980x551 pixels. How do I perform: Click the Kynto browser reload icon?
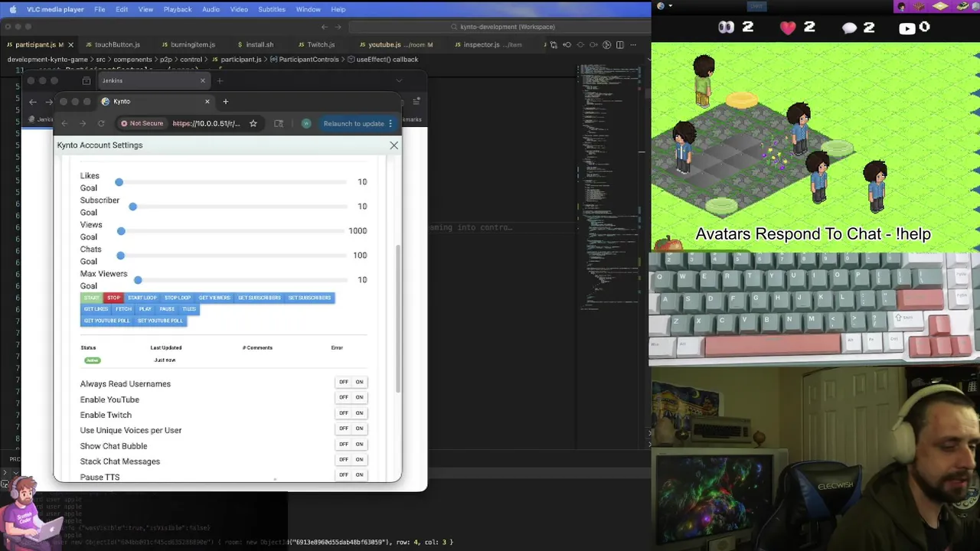(101, 123)
